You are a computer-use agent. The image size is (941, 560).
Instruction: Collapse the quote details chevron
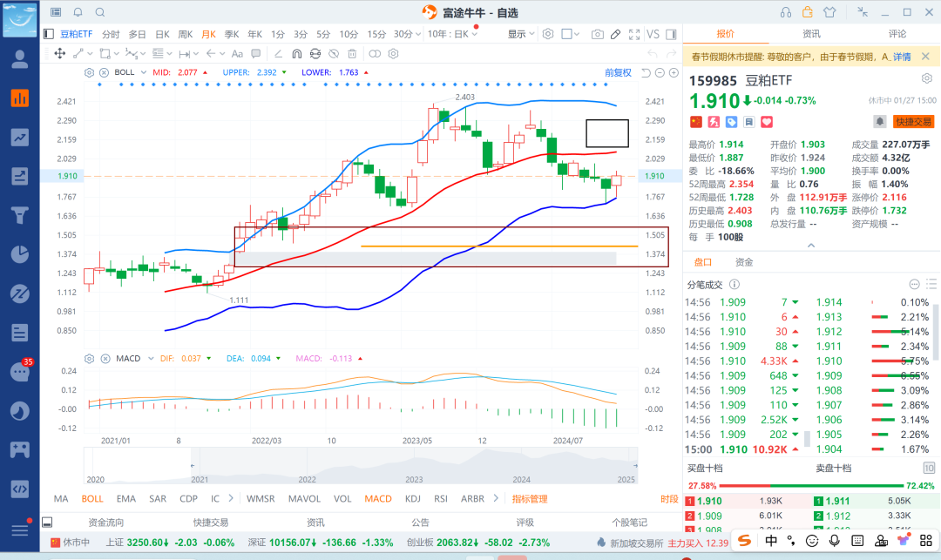(x=811, y=246)
